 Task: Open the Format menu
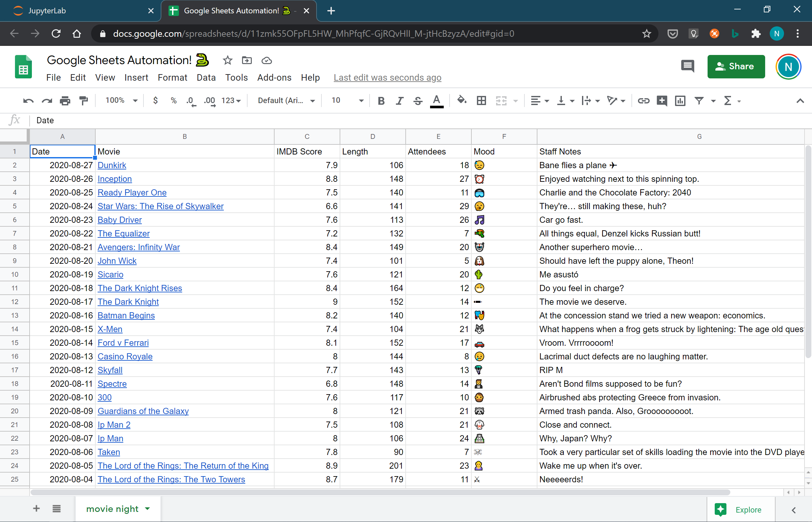[x=172, y=78]
